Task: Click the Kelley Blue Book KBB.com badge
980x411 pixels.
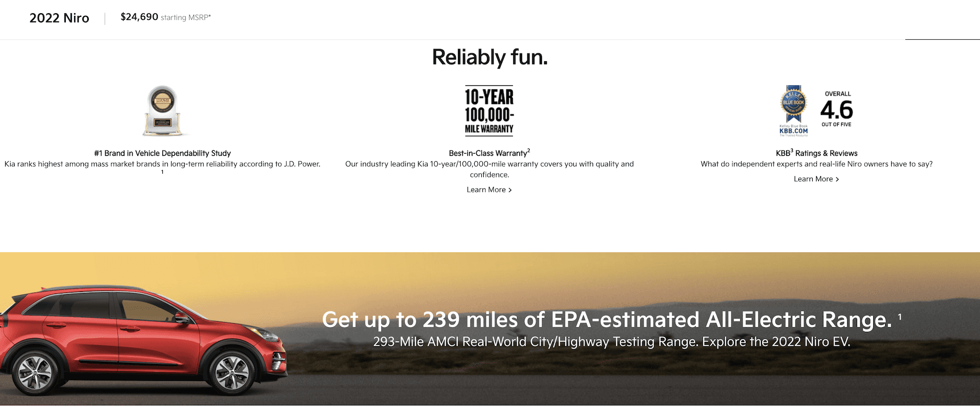Action: point(793,111)
